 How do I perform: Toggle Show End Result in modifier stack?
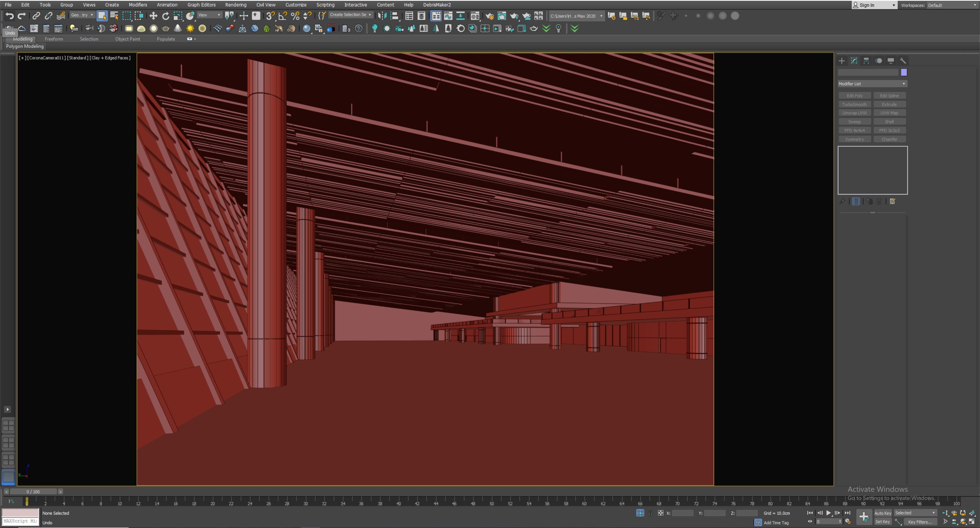click(856, 202)
